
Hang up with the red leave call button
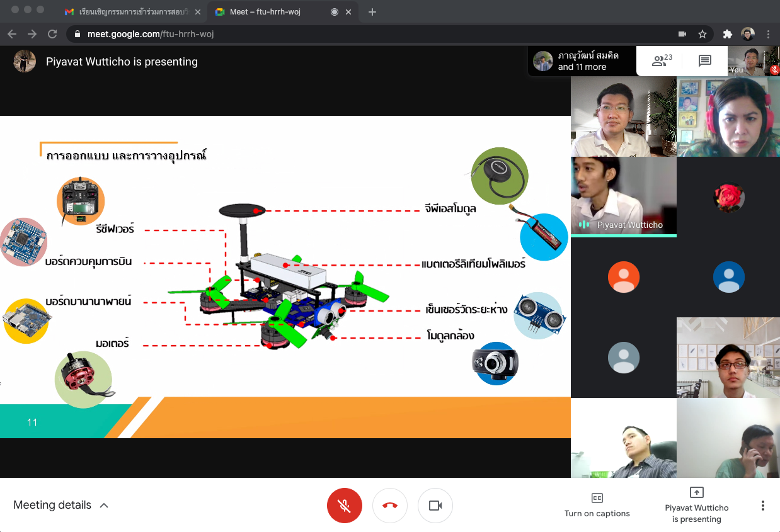(389, 506)
